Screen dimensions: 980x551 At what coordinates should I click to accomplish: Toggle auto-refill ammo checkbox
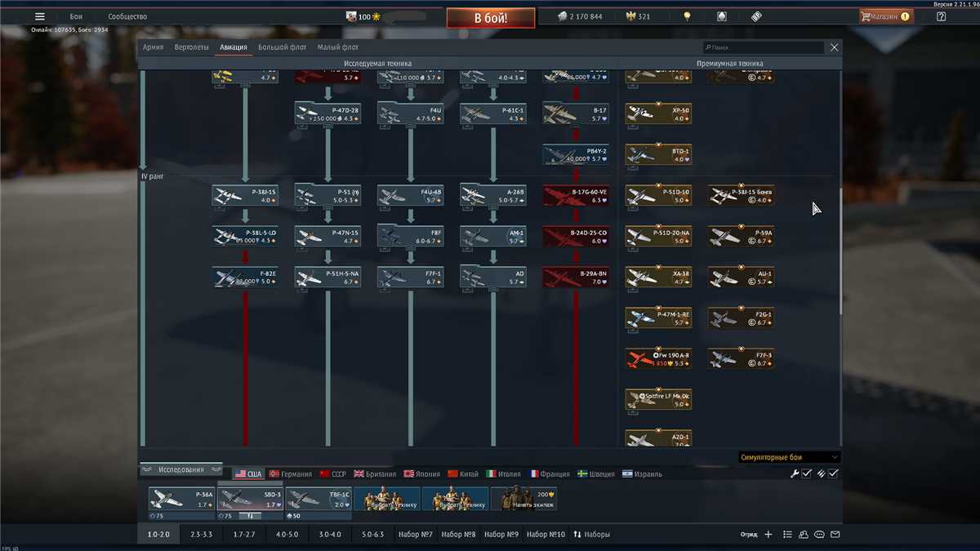(x=834, y=473)
